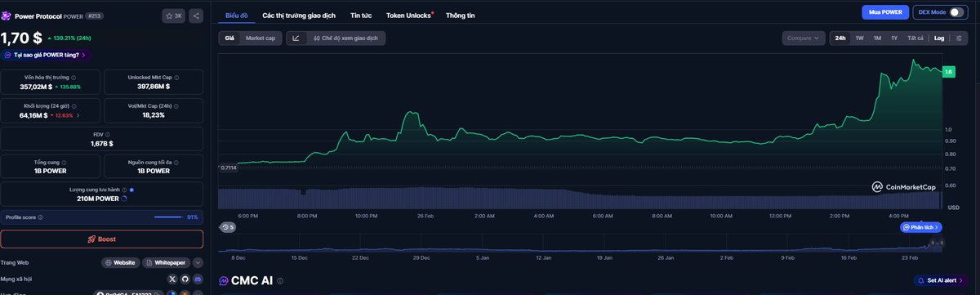
Task: Click the CMC AI logo icon
Action: tap(224, 281)
